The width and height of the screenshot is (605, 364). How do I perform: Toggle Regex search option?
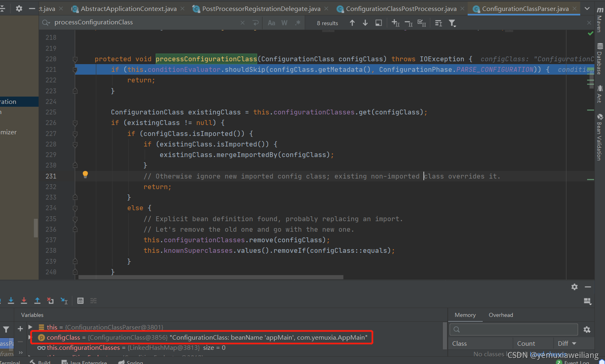click(x=298, y=23)
